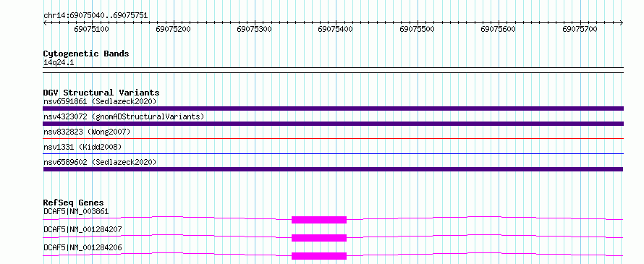Click the blue line of nsv1331
Viewport: 644px width, 264px height.
[333, 154]
